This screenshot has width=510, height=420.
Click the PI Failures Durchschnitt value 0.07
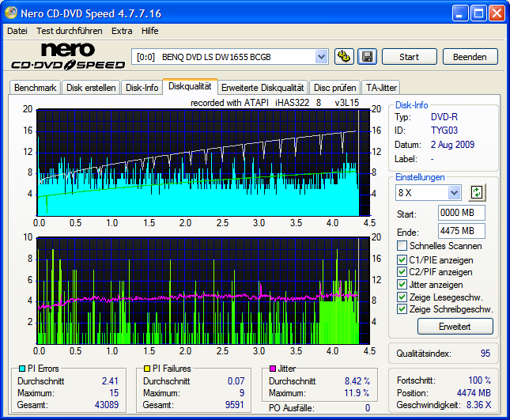pyautogui.click(x=236, y=381)
